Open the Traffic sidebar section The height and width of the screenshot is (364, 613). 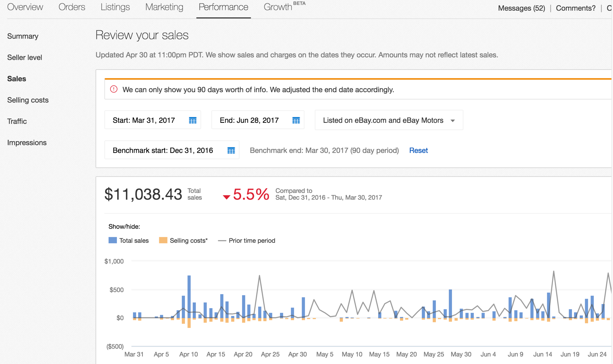click(17, 121)
